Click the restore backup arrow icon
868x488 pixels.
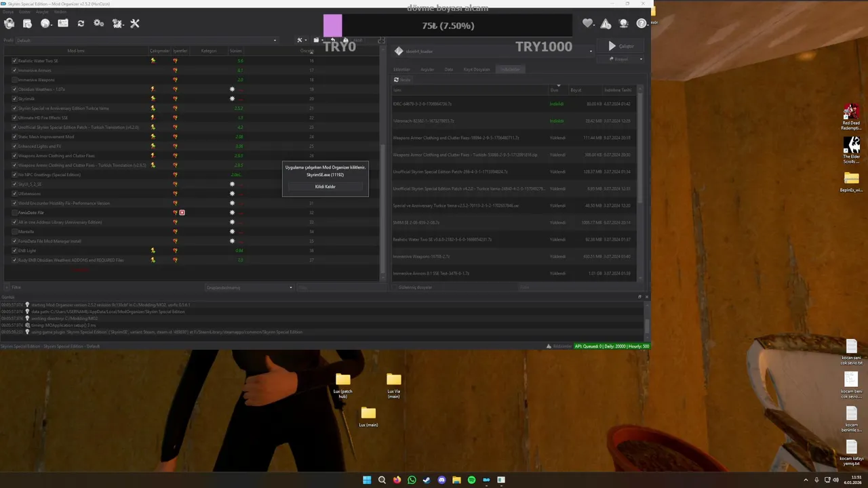(x=332, y=41)
